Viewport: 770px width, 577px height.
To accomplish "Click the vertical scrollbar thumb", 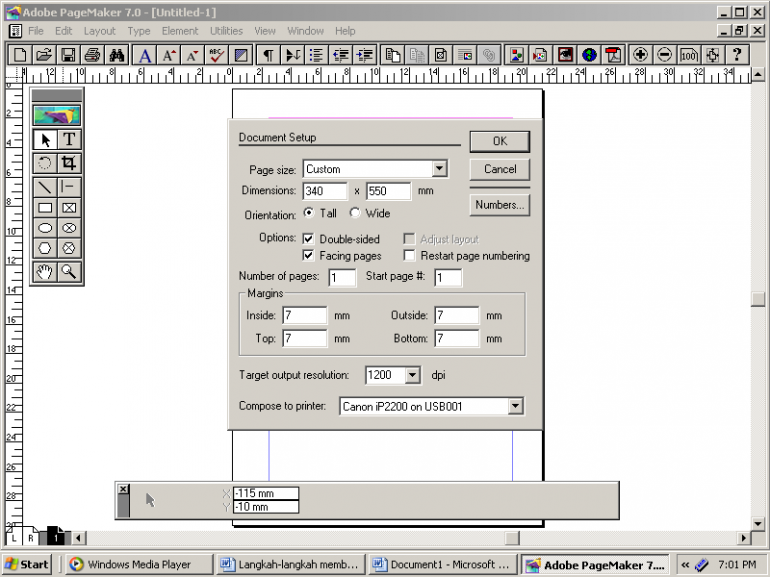I will click(758, 299).
